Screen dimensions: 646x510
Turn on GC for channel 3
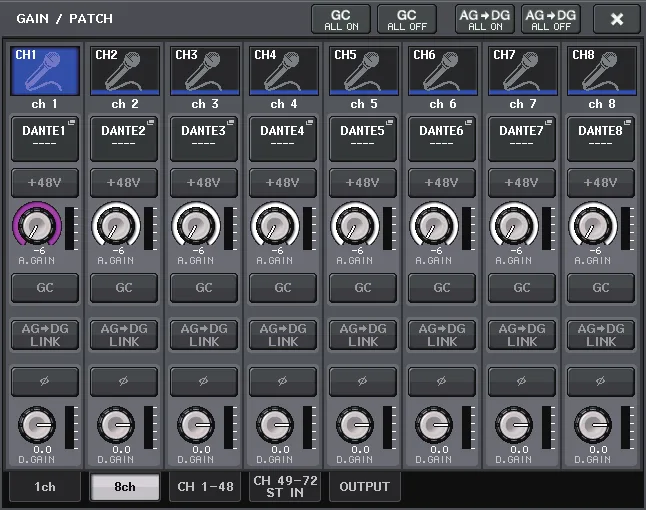pos(204,288)
